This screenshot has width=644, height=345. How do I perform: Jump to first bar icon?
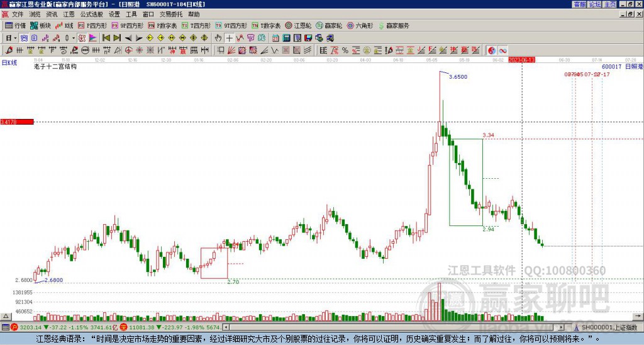click(106, 38)
